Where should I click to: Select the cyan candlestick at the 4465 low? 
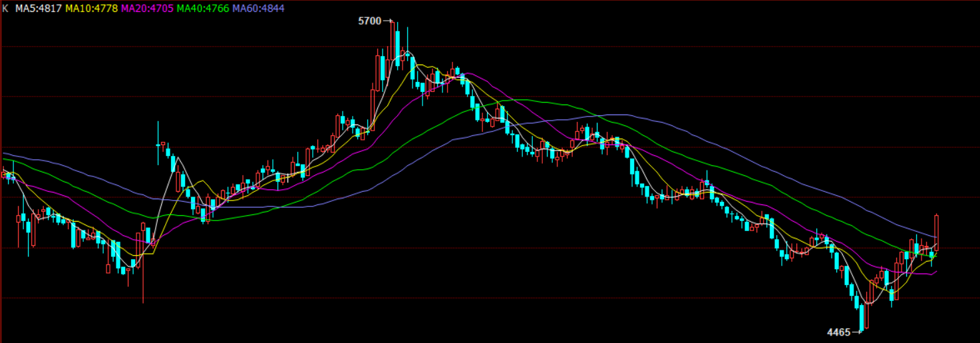pyautogui.click(x=861, y=317)
